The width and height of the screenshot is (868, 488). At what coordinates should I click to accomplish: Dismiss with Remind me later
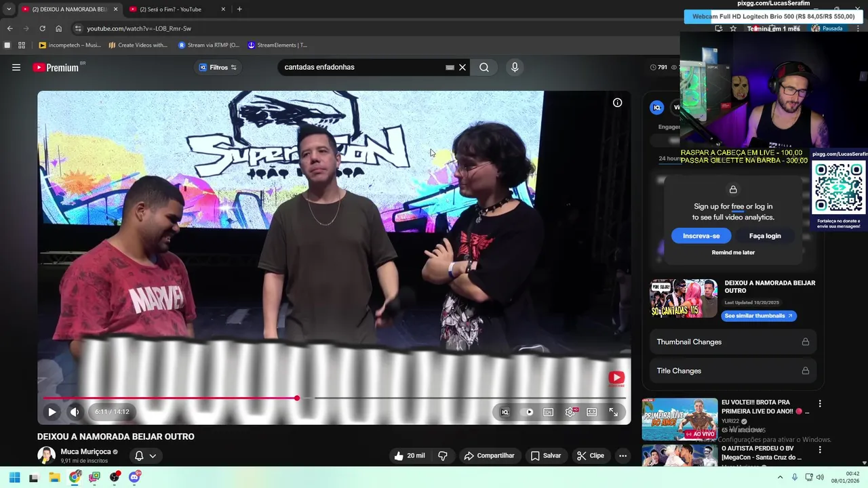733,252
